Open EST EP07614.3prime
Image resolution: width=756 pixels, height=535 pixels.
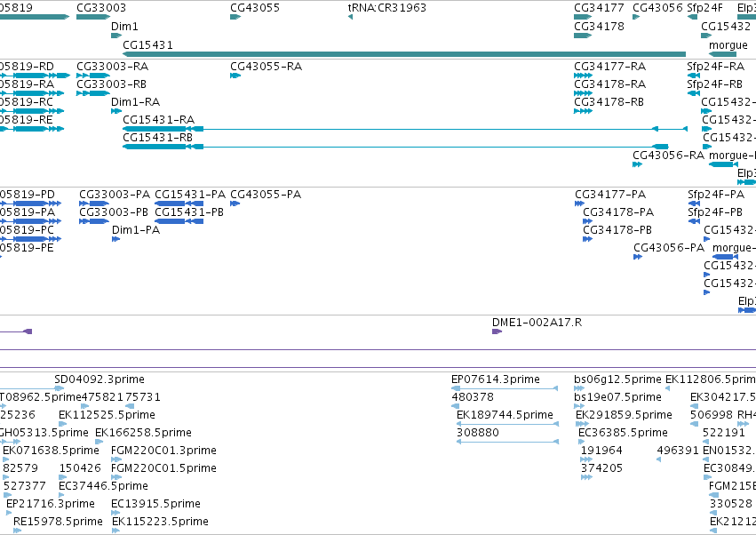[496, 379]
